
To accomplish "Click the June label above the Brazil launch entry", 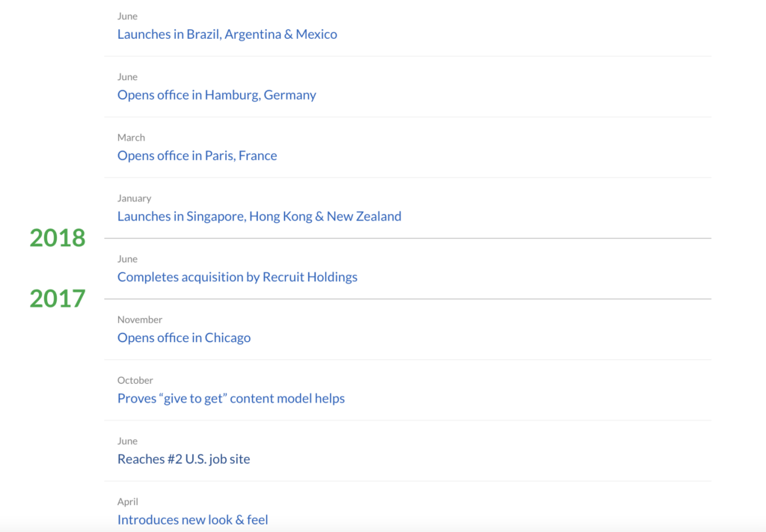I will (127, 16).
